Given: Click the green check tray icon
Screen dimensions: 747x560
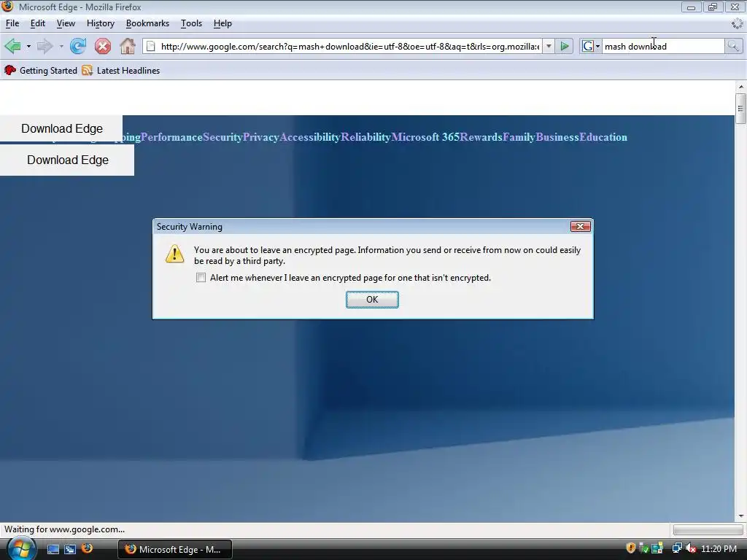Looking at the screenshot, I should (643, 548).
